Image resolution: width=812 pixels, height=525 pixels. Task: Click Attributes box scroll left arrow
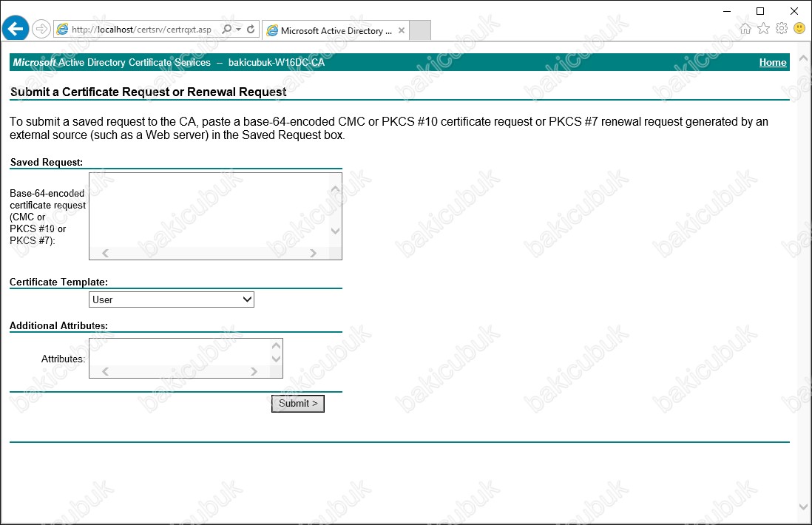tap(105, 371)
